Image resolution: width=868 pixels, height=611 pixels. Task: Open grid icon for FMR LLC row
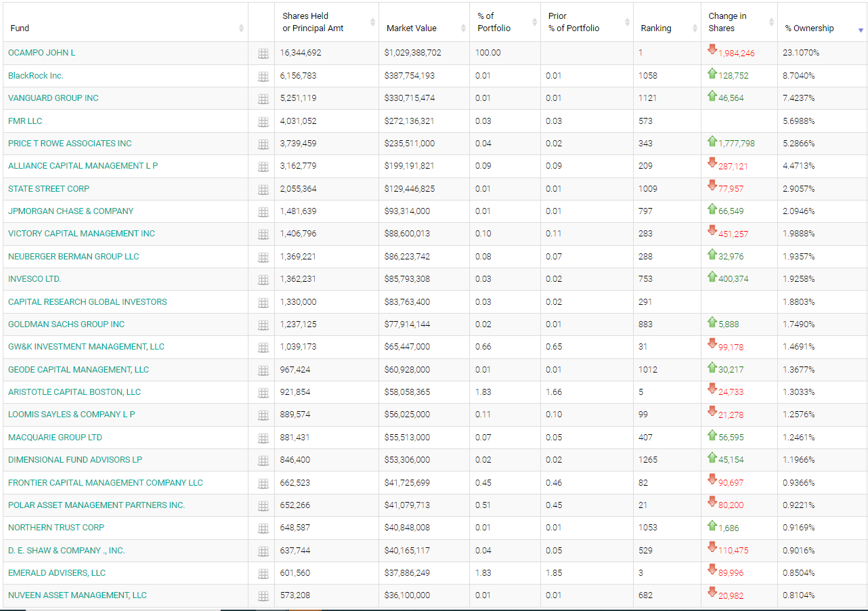[x=263, y=122]
